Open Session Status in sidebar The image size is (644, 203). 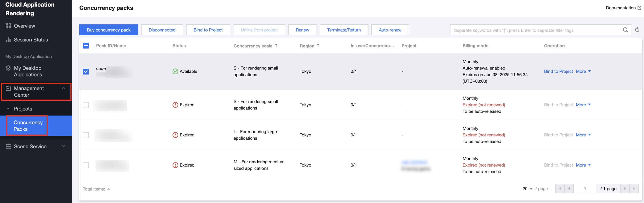coord(31,40)
